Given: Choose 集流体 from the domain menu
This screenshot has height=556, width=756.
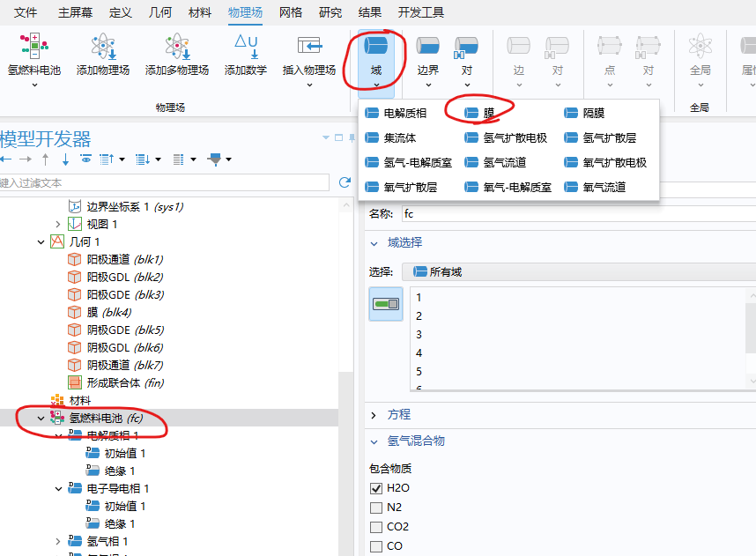Looking at the screenshot, I should point(390,138).
